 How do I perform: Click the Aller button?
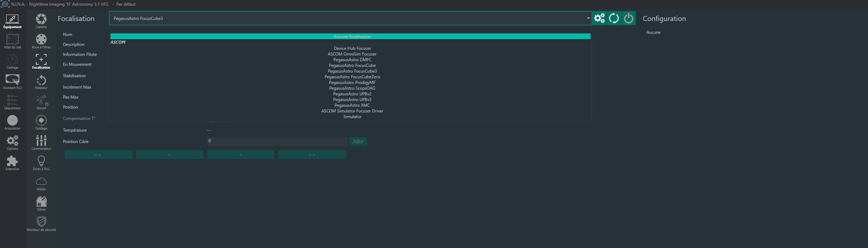(358, 142)
